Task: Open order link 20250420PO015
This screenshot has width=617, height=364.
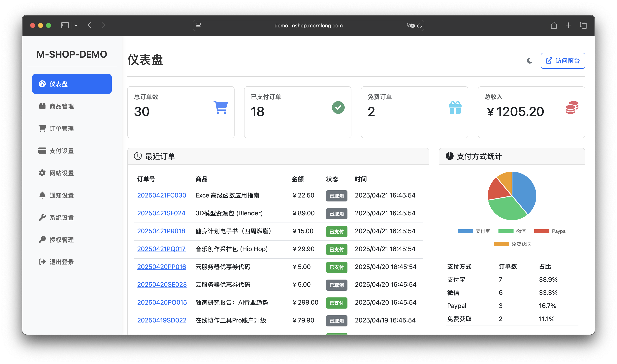Action: tap(162, 302)
